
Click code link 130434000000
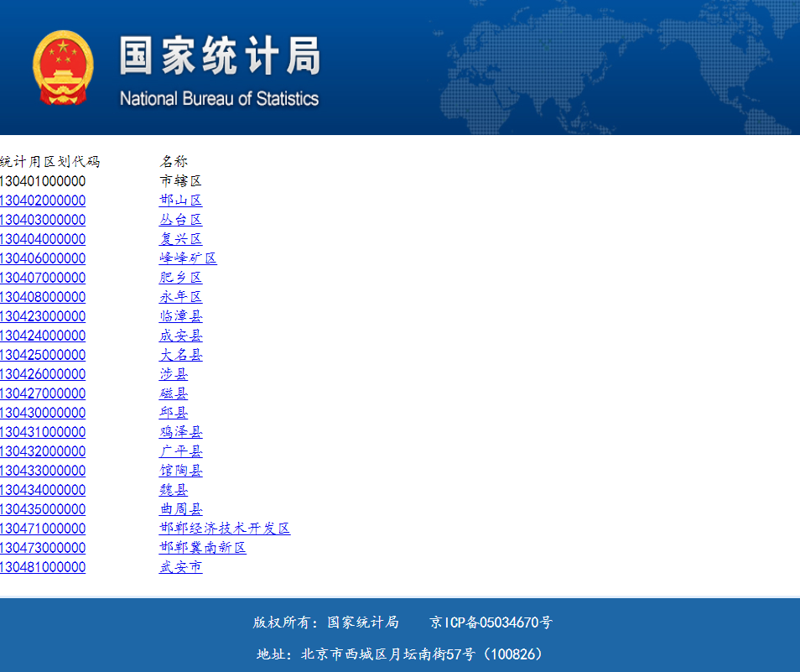(43, 490)
